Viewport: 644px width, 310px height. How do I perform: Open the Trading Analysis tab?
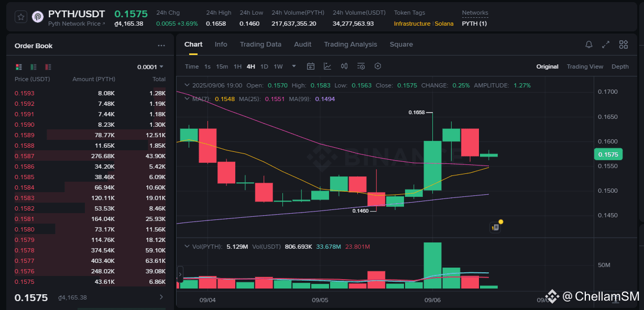click(x=351, y=45)
